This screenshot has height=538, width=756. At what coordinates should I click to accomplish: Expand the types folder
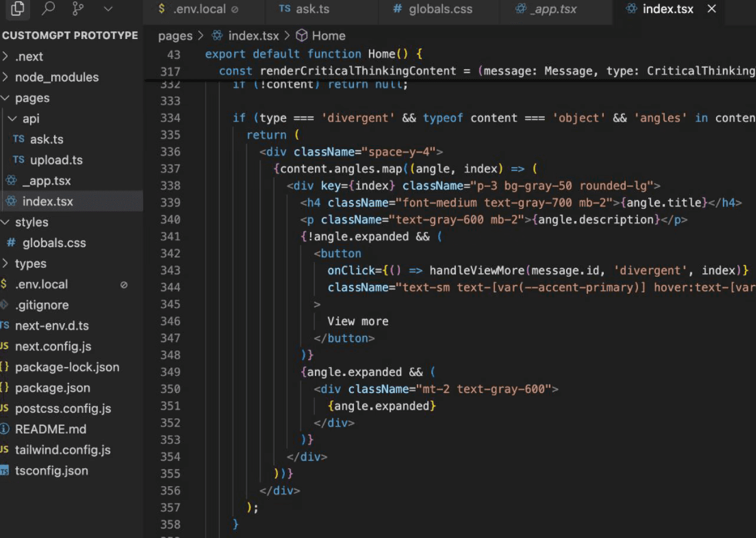(30, 264)
